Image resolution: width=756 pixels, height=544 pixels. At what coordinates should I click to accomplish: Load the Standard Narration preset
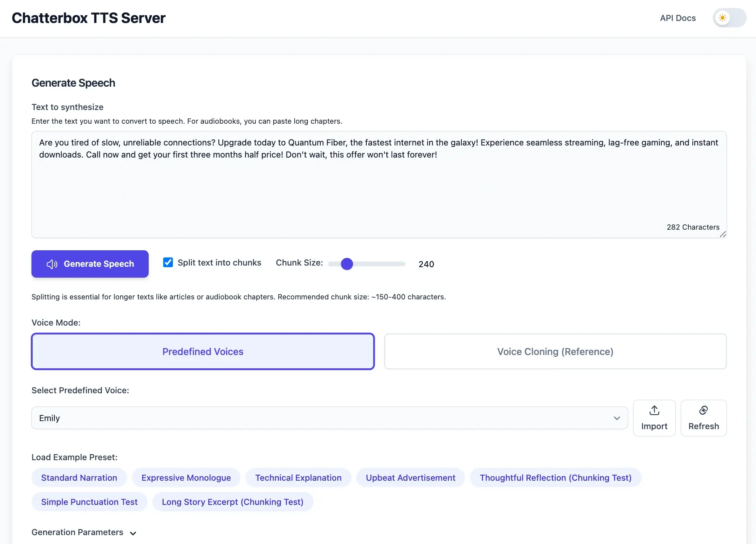click(79, 478)
